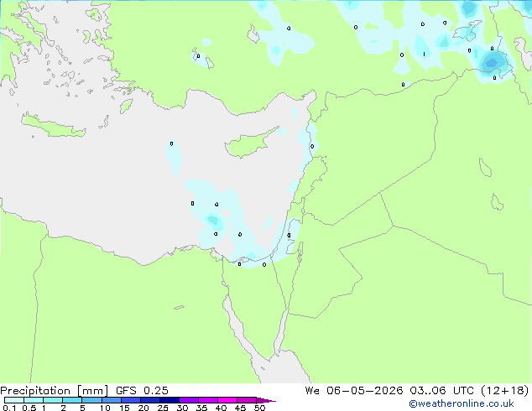The image size is (532, 411).
Task: Choose the 10–15 mm legend swatch
Action: pos(111,400)
